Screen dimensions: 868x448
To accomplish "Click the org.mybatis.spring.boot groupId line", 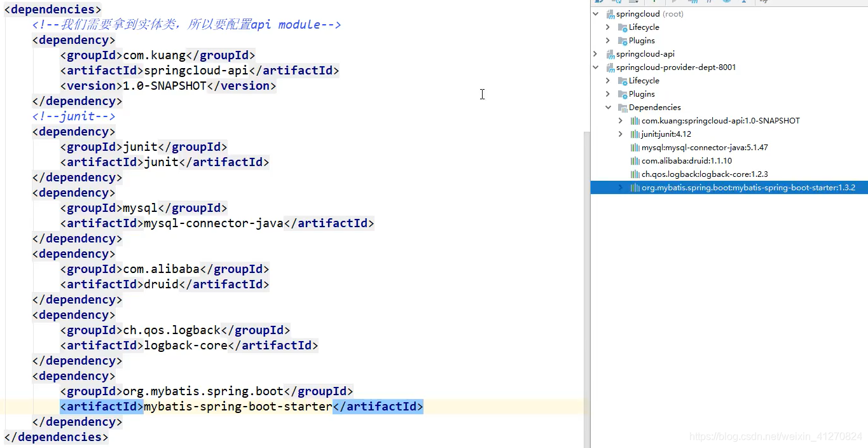I will 207,391.
